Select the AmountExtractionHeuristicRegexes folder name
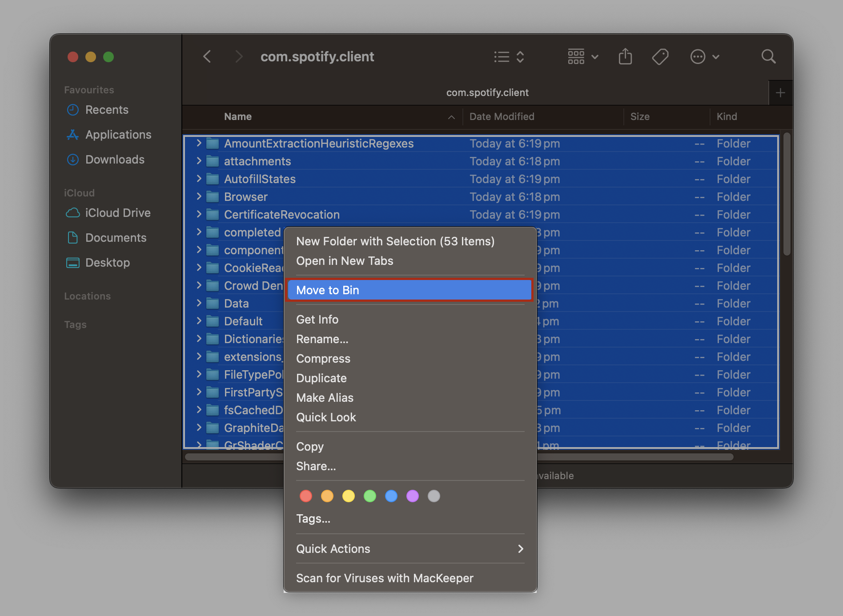 [319, 144]
